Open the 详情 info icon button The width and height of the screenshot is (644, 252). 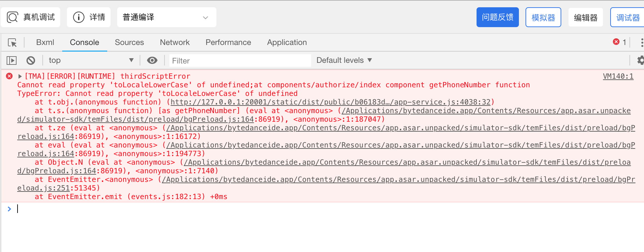pos(79,17)
